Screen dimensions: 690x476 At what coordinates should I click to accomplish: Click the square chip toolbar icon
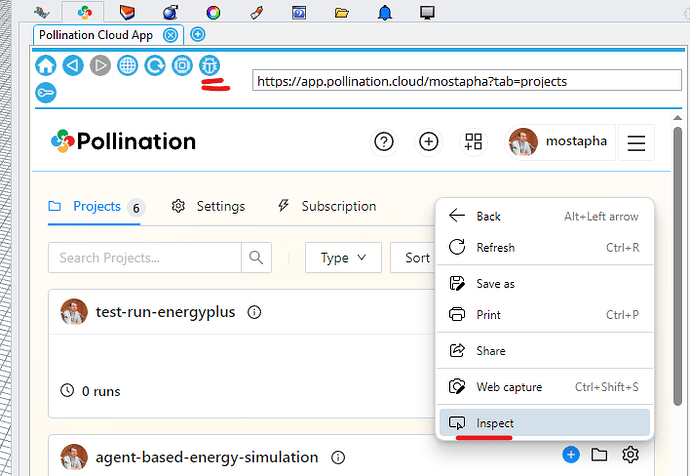point(182,66)
